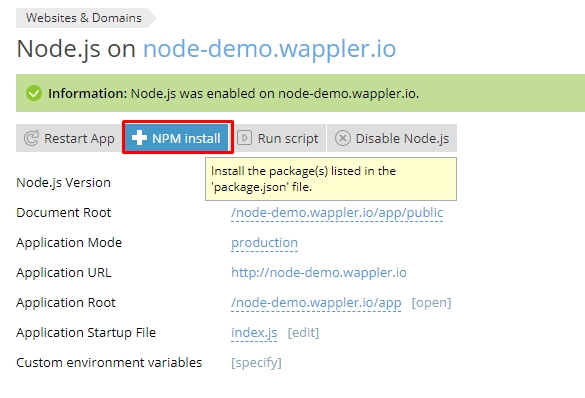Change the Application Root /node-demo.wappler.io/app path
This screenshot has width=585, height=398.
(x=316, y=303)
